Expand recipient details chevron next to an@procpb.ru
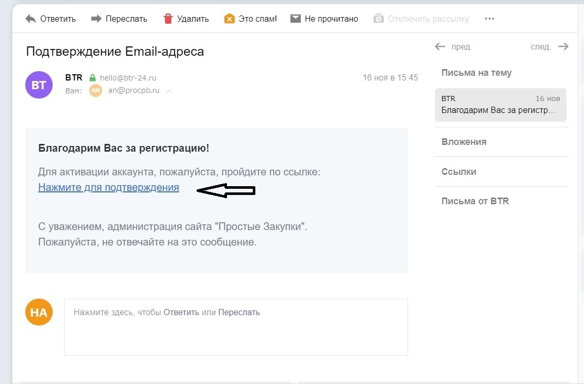The height and width of the screenshot is (392, 584). tap(169, 91)
